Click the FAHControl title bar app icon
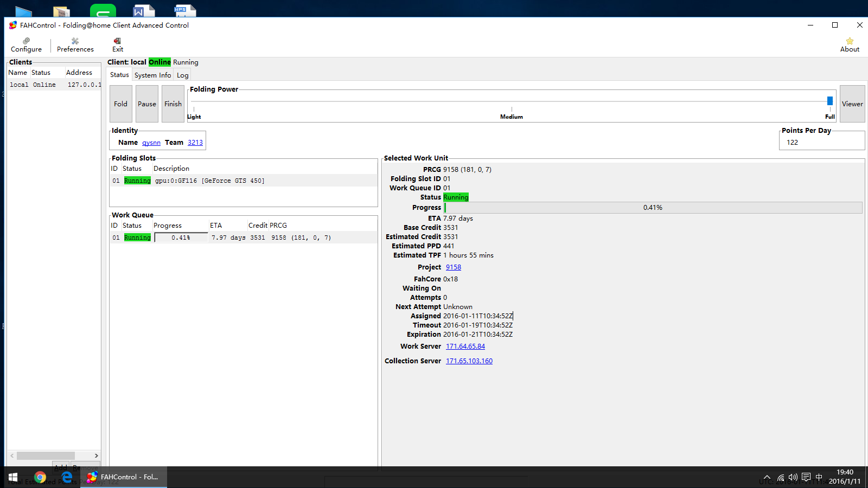The width and height of the screenshot is (868, 488). click(x=13, y=25)
